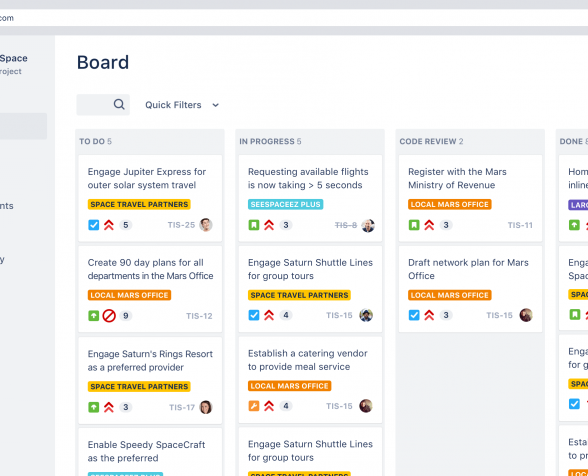Click the search magnifier icon

click(x=119, y=104)
